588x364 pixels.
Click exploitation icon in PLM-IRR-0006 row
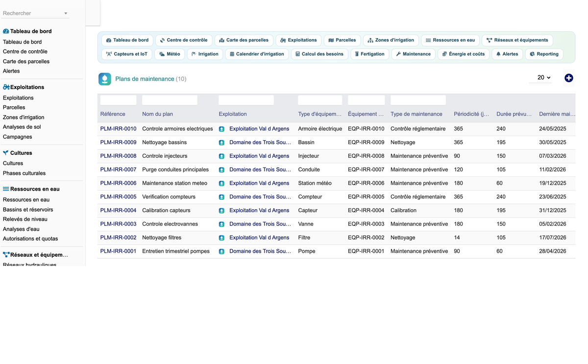point(221,183)
